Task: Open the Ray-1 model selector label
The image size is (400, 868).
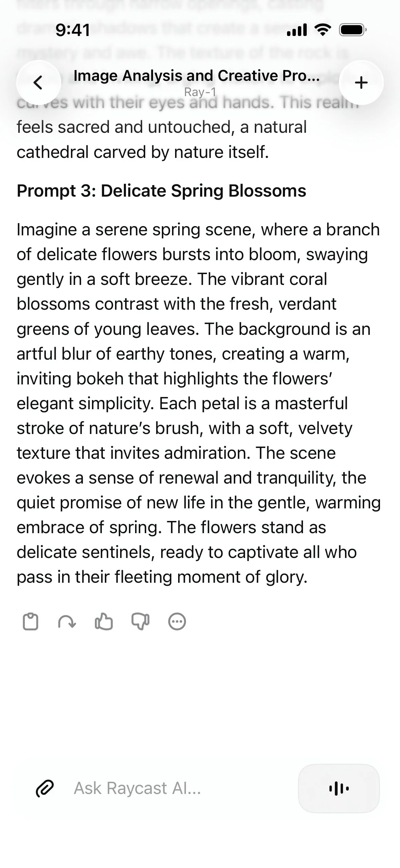Action: point(200,92)
